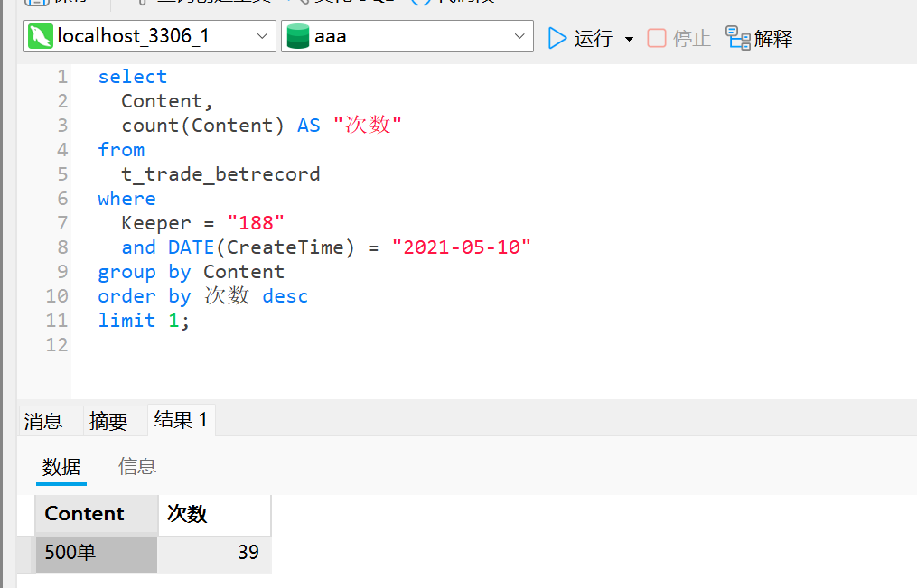Click the "188" string on line 7
Screen dimensions: 917x588
click(256, 223)
